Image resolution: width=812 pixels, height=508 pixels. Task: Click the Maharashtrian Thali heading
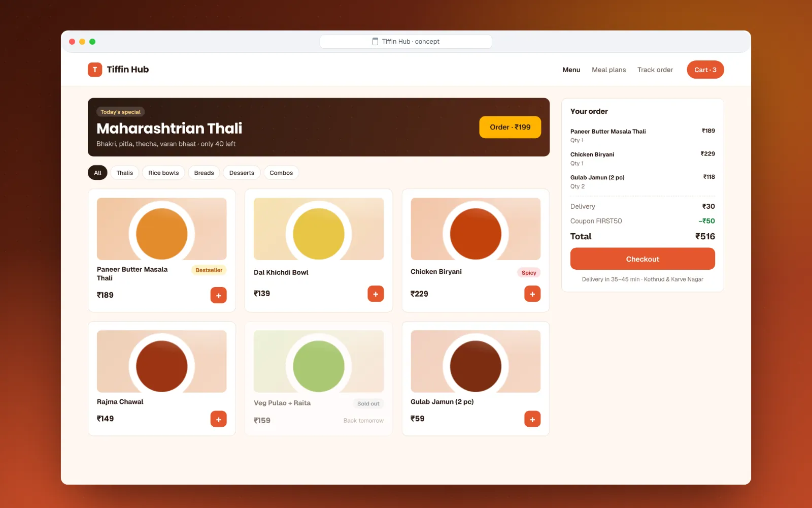(170, 128)
